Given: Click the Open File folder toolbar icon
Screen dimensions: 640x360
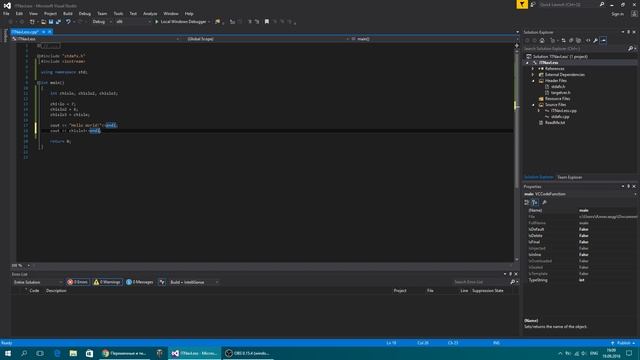Looking at the screenshot, I should (43, 22).
